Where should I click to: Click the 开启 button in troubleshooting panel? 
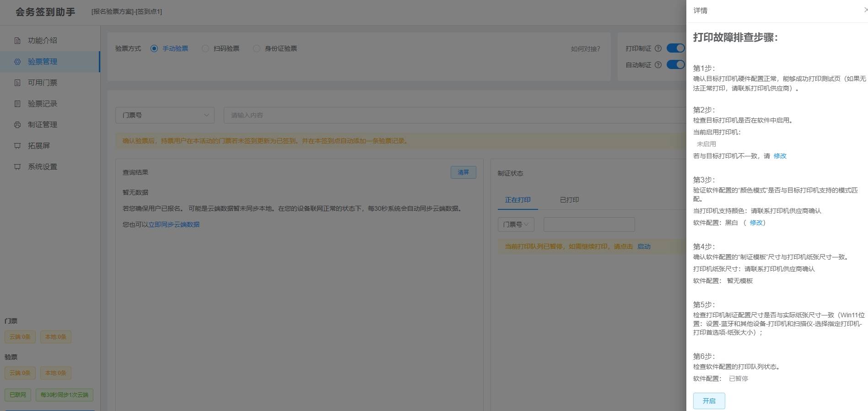[709, 401]
